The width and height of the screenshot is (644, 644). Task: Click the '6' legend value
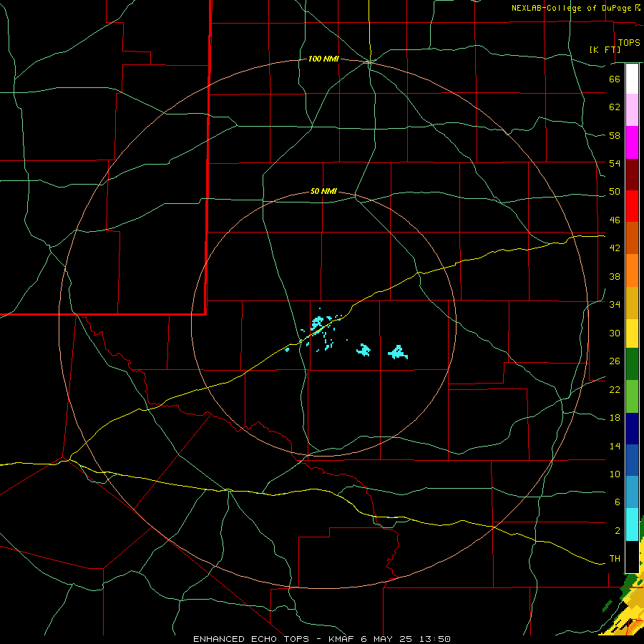[617, 502]
